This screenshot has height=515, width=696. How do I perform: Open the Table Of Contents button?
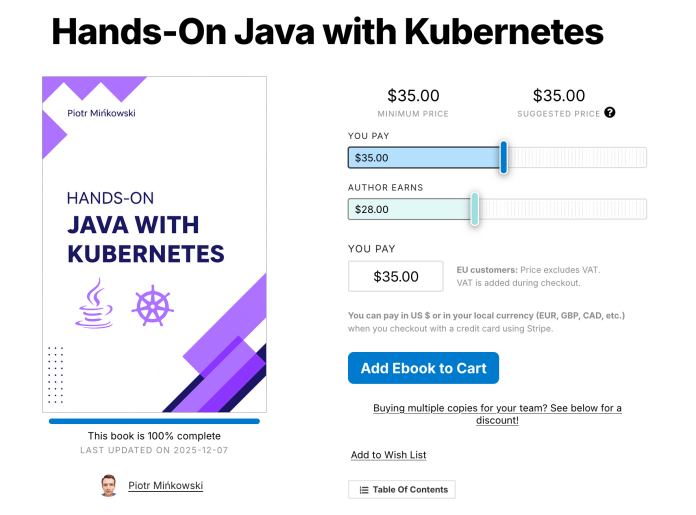pos(402,490)
